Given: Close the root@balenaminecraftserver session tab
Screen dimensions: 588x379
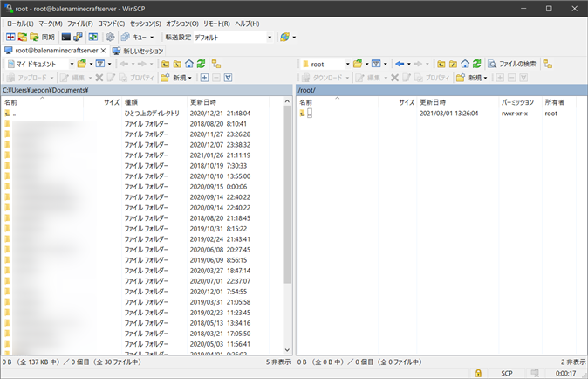Looking at the screenshot, I should [x=104, y=51].
